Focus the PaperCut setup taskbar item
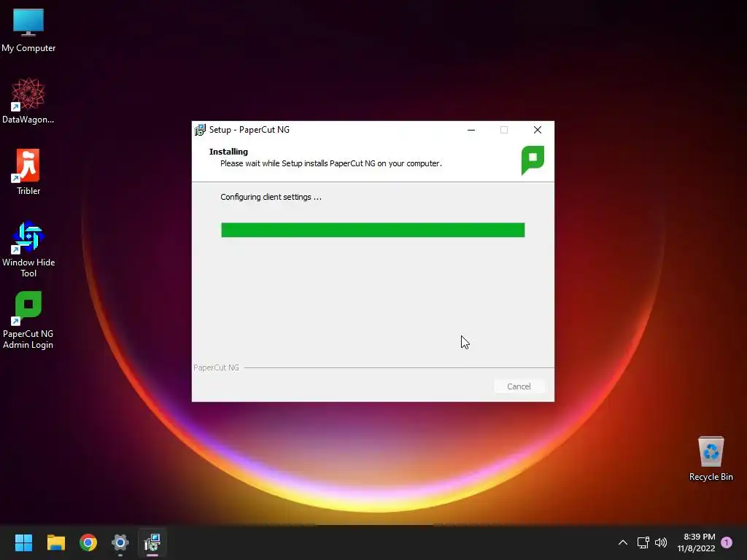Screen dimensions: 747x560 pos(152,542)
